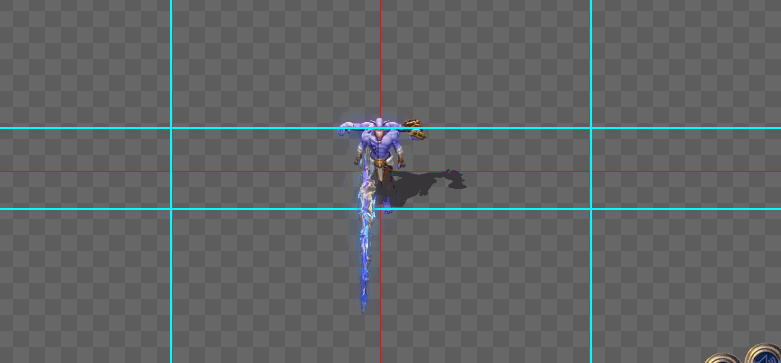Screen dimensions: 781x363
Task: Select the red vertical axis line near top
Action: pyautogui.click(x=381, y=55)
